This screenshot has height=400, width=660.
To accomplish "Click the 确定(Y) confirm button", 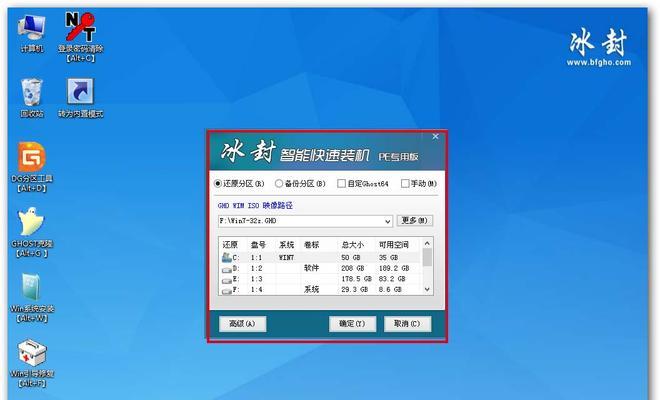I will [x=352, y=324].
